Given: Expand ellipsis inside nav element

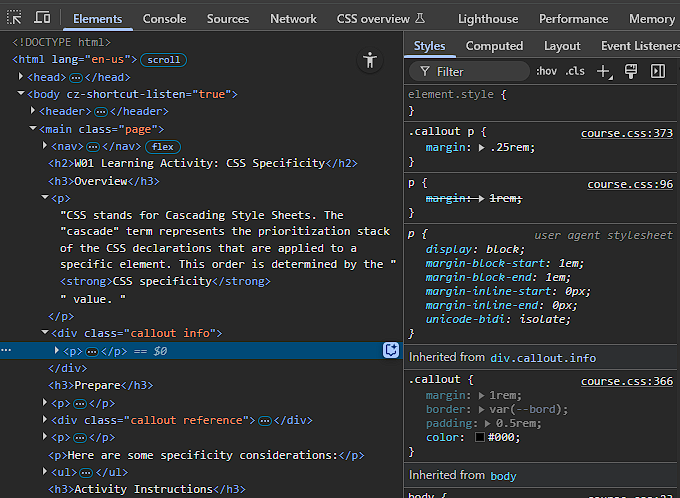Looking at the screenshot, I should 93,147.
